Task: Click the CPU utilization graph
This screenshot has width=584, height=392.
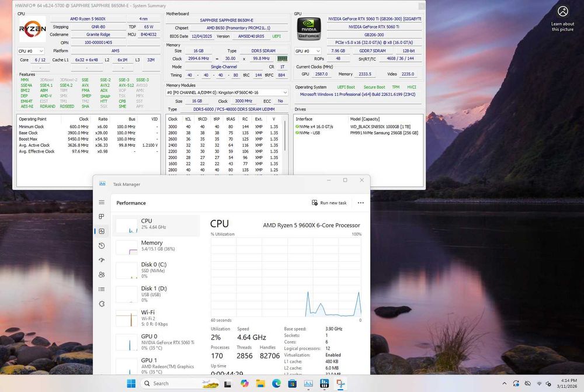Action: 286,277
